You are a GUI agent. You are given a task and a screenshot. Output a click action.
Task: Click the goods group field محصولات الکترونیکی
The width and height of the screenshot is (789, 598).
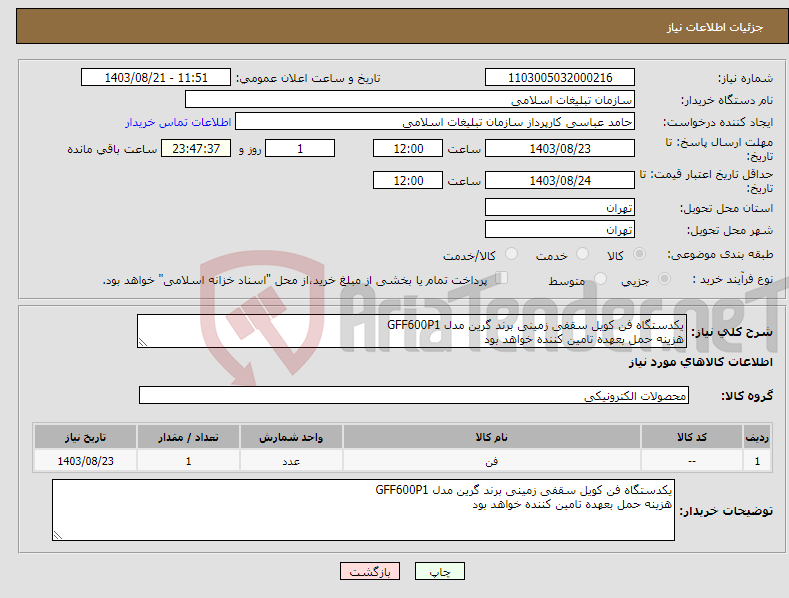[414, 395]
